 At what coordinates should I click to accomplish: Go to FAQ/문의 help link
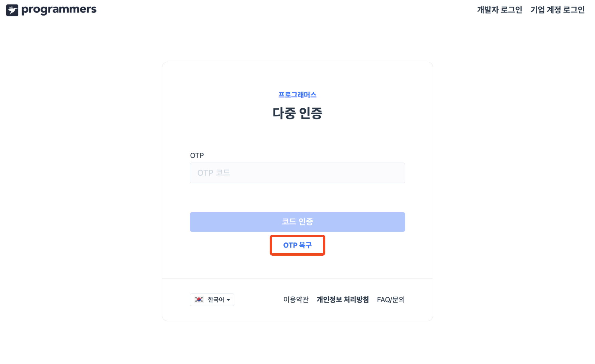[x=391, y=300]
